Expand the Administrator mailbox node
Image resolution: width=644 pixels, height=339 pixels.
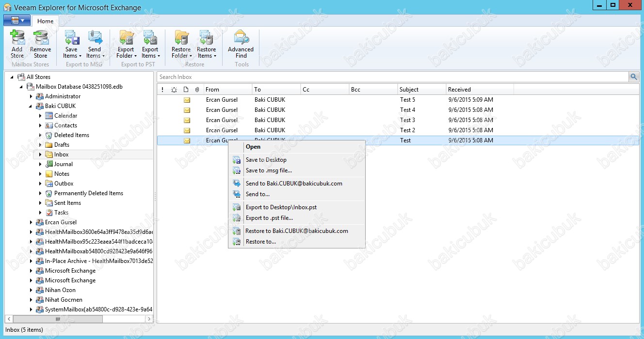coord(31,96)
